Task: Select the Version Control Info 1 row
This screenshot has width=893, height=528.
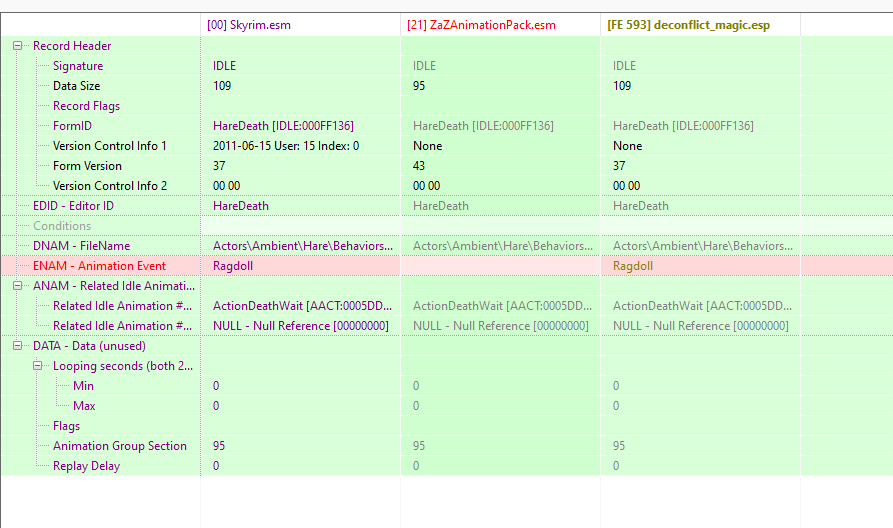Action: coord(109,146)
